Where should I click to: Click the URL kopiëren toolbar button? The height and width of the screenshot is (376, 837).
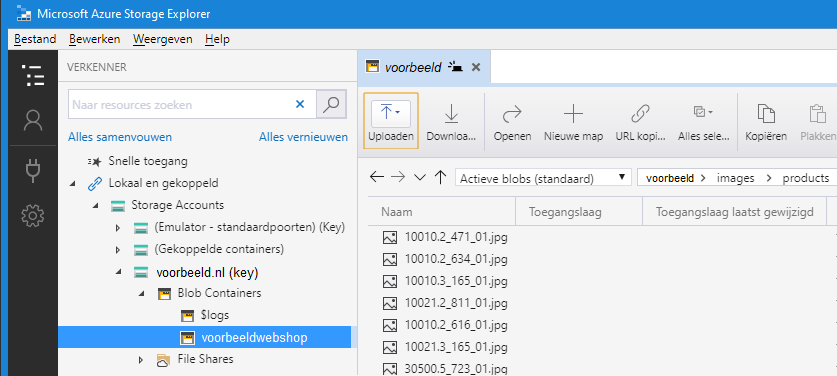coord(640,121)
